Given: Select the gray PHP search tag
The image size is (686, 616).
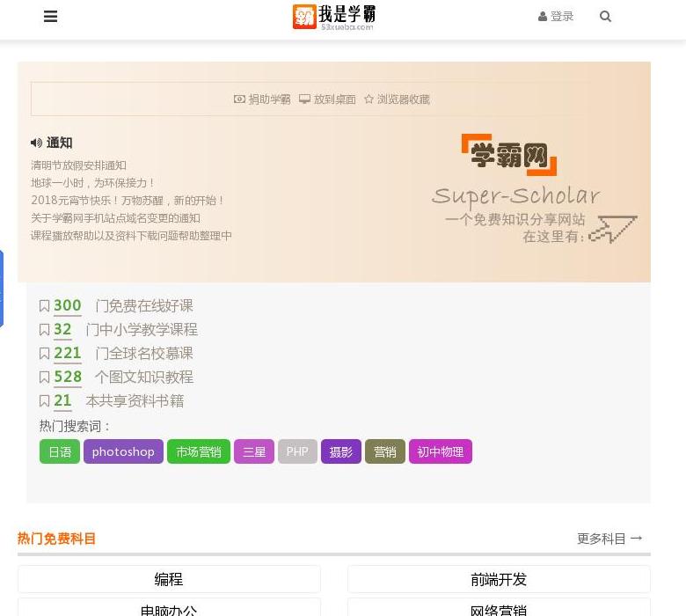Looking at the screenshot, I should [x=297, y=451].
